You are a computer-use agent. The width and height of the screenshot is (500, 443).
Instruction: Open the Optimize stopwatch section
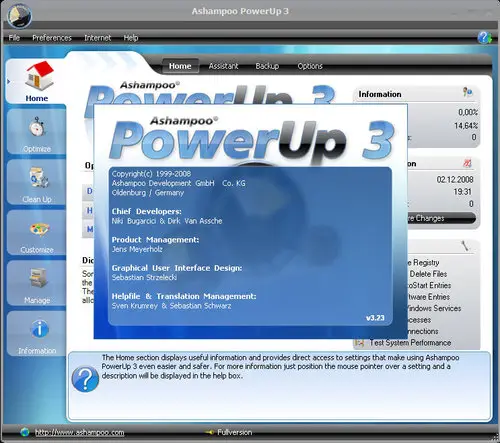37,132
